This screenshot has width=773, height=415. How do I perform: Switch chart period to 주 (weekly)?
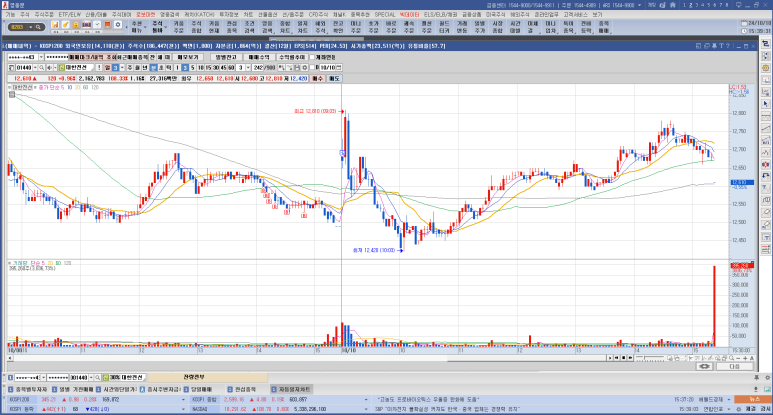130,68
